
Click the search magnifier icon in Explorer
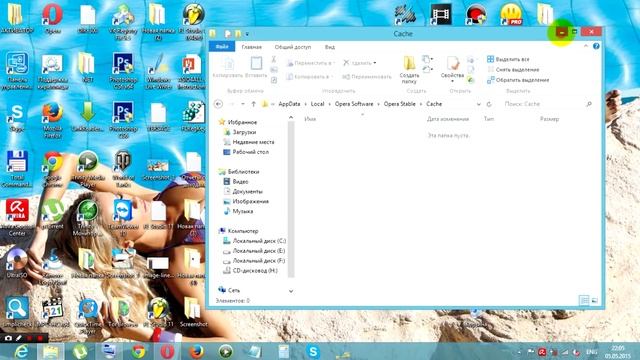click(x=589, y=104)
